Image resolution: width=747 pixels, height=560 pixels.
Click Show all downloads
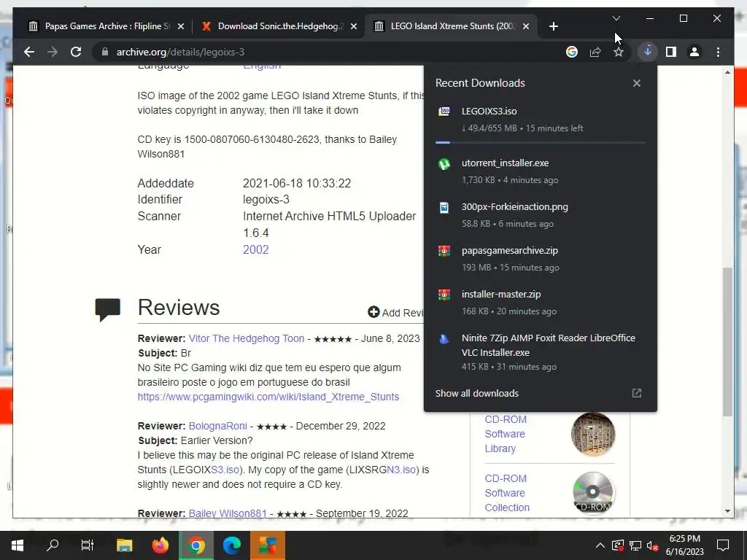point(477,393)
